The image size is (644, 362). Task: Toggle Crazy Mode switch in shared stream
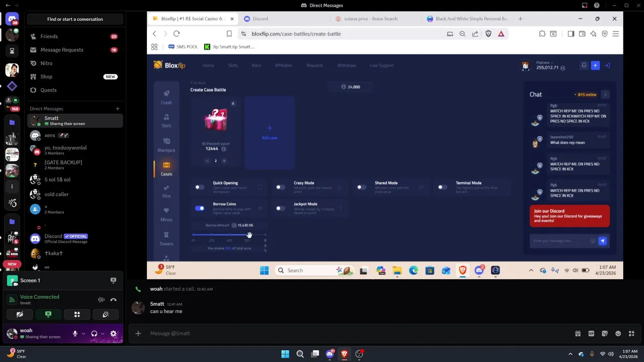[280, 188]
